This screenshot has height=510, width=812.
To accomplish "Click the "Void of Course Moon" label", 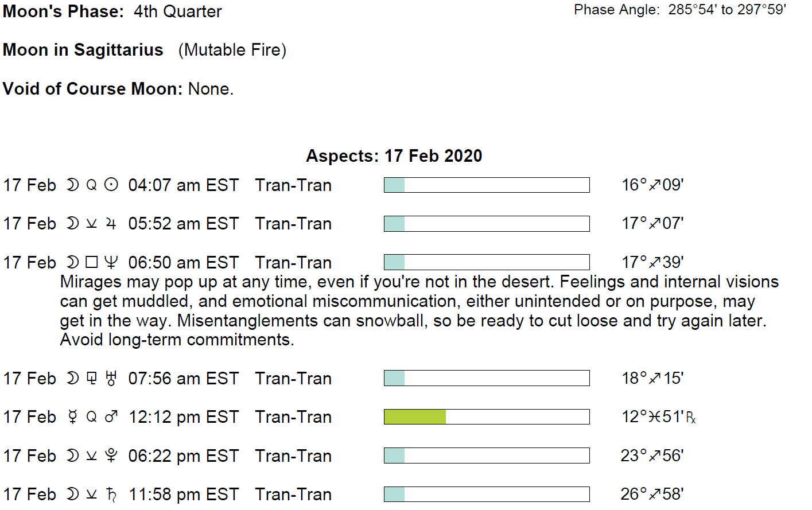I will (92, 89).
